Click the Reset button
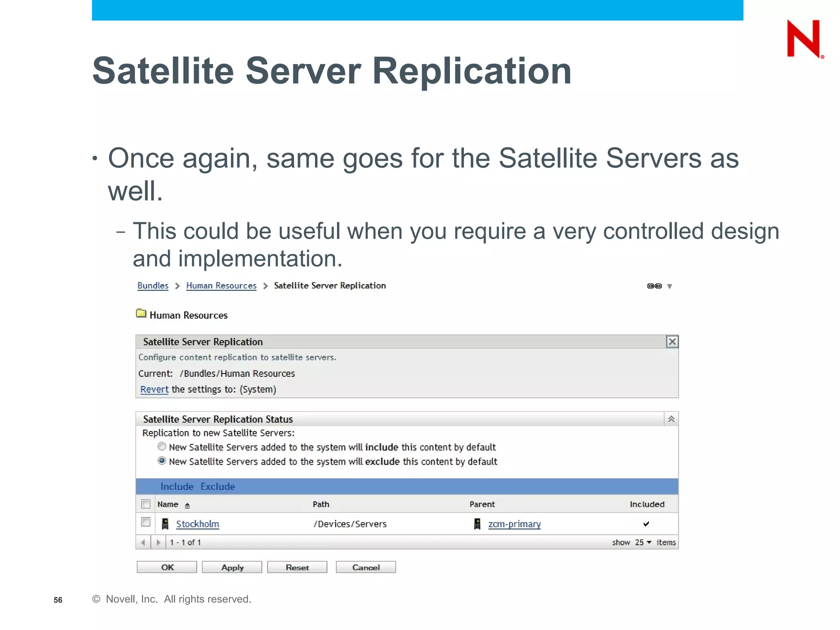 [297, 567]
